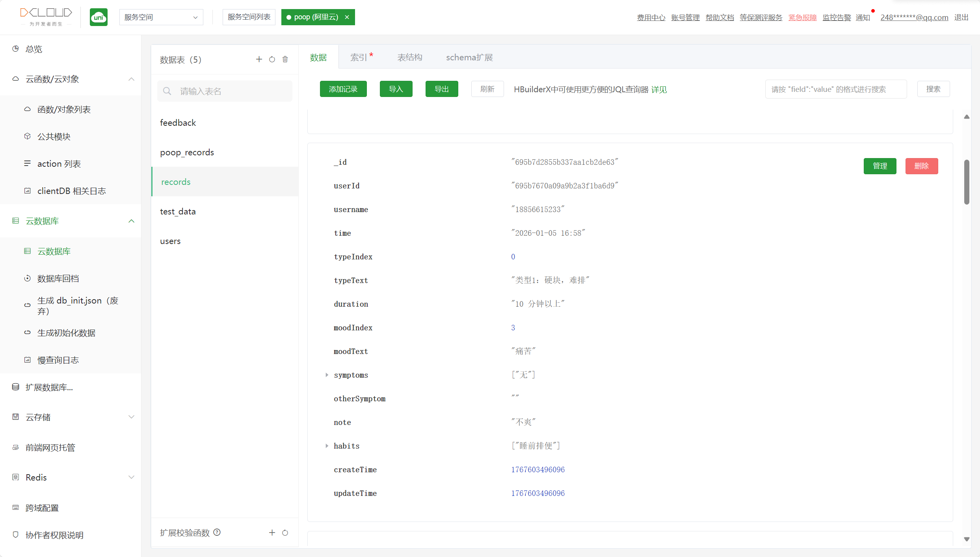Click the 添加记录 button
980x557 pixels.
(x=343, y=89)
